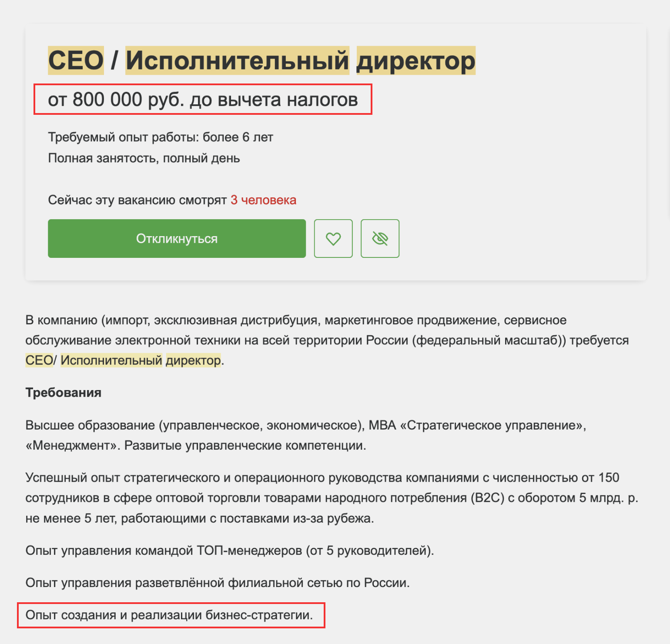Click "Исполнительный" in the large vacancy title
The height and width of the screenshot is (644, 670).
237,60
